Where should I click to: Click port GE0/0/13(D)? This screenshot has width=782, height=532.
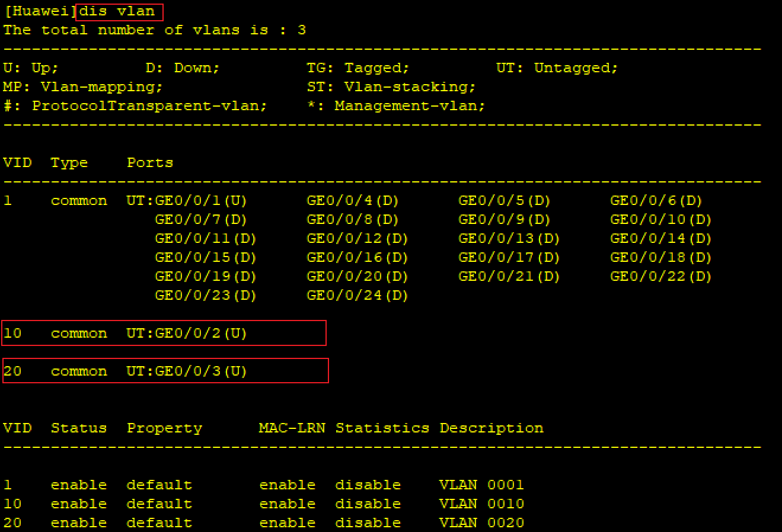tap(509, 239)
